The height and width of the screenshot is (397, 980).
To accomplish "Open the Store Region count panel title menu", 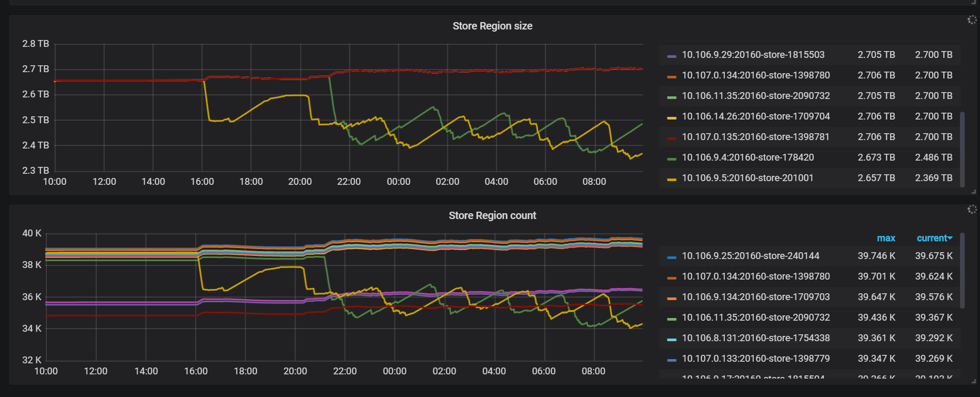I will coord(492,215).
